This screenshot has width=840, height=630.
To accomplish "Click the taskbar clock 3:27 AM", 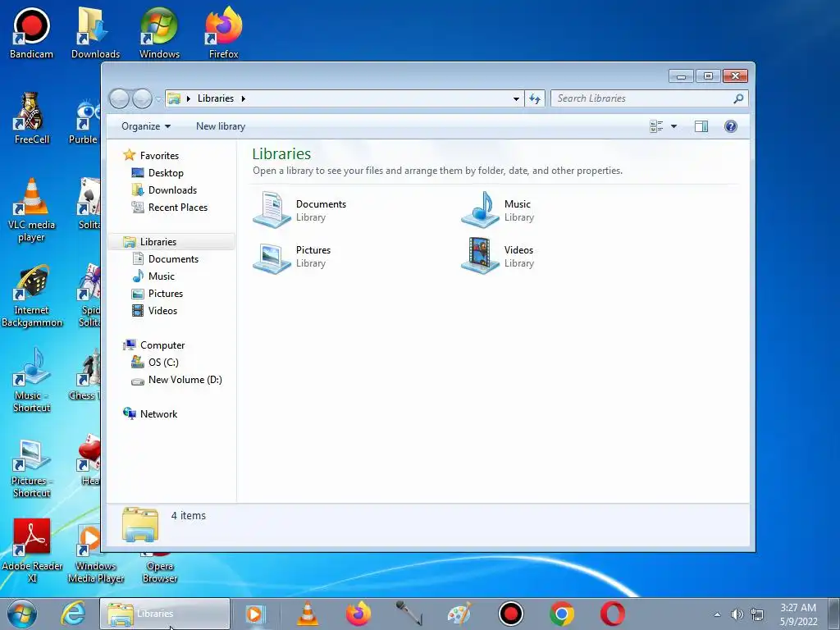I will 798,608.
